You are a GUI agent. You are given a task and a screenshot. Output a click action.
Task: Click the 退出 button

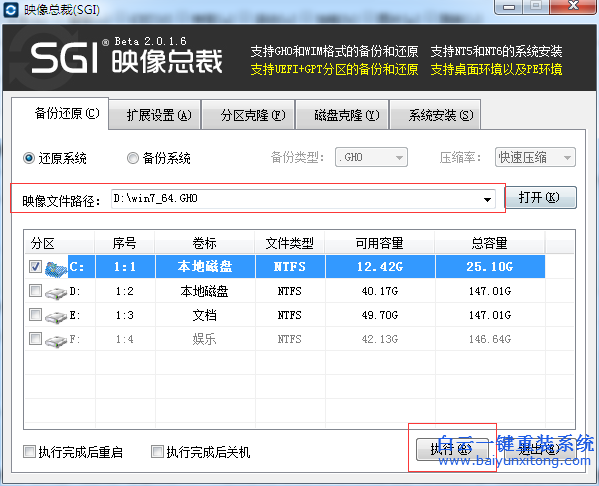pyautogui.click(x=540, y=449)
